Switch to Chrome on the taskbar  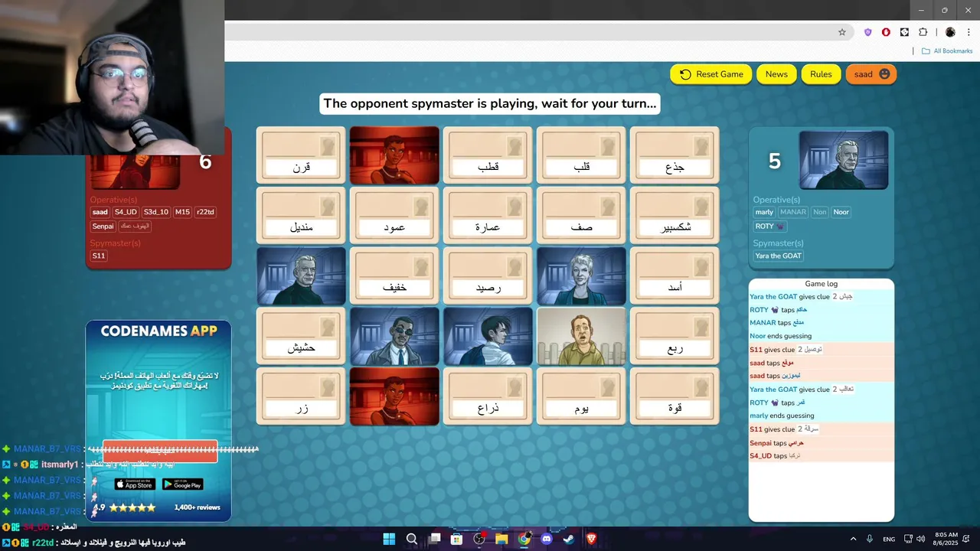[524, 539]
